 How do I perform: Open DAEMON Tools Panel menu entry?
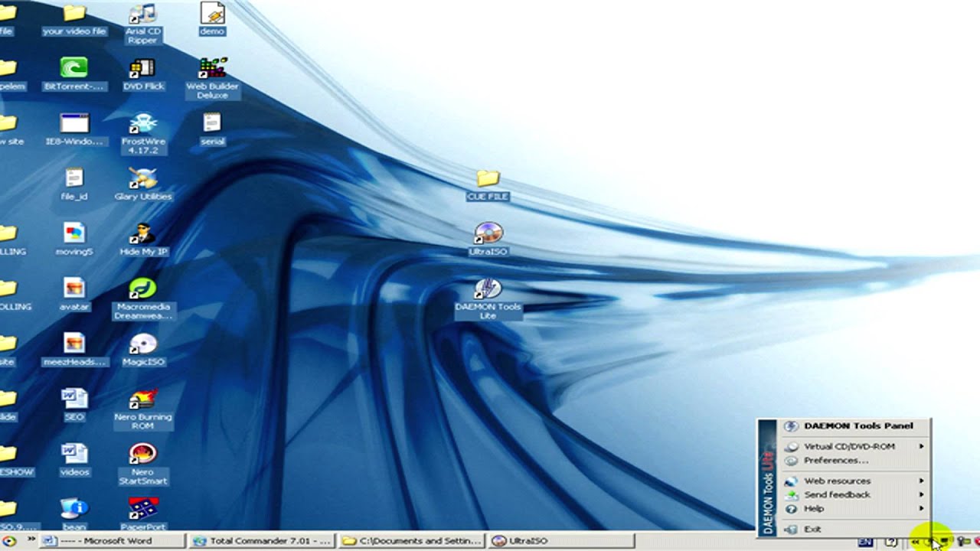pyautogui.click(x=854, y=425)
